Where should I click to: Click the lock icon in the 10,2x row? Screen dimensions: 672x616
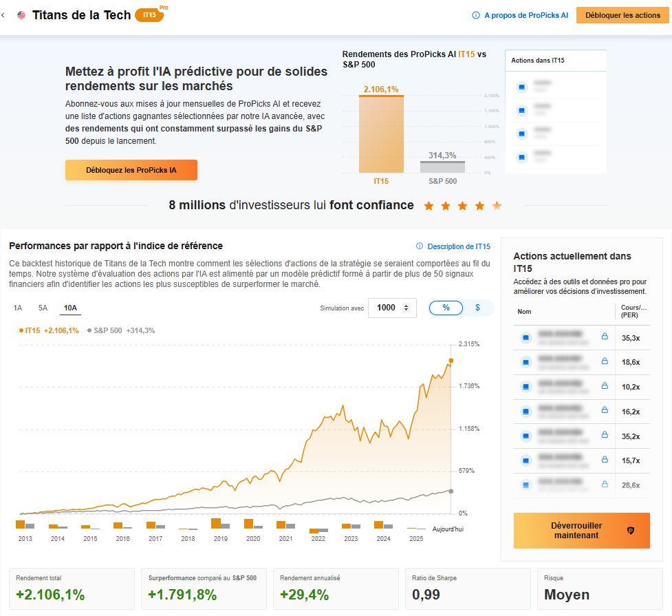pyautogui.click(x=605, y=386)
